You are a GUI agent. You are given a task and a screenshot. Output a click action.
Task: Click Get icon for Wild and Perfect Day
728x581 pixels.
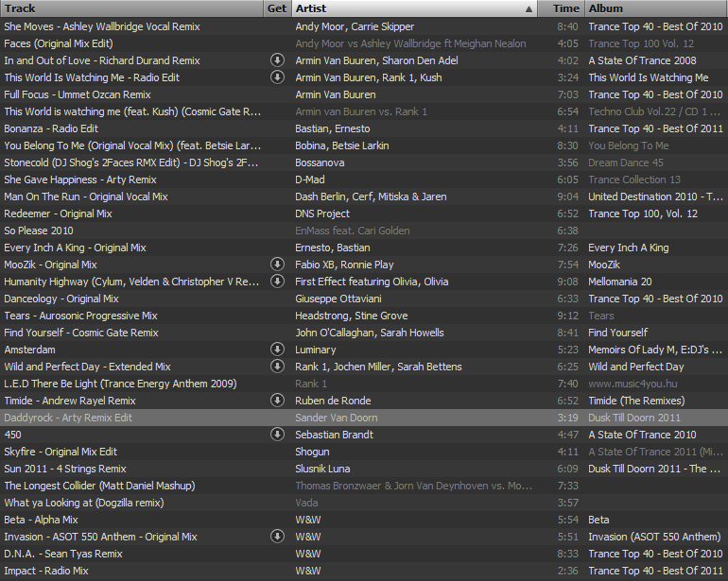pos(277,367)
